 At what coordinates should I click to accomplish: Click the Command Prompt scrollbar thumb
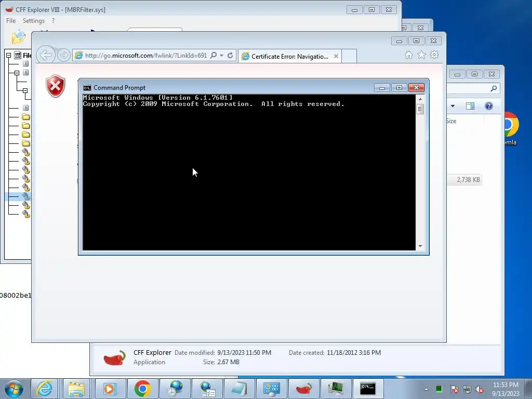(420, 109)
